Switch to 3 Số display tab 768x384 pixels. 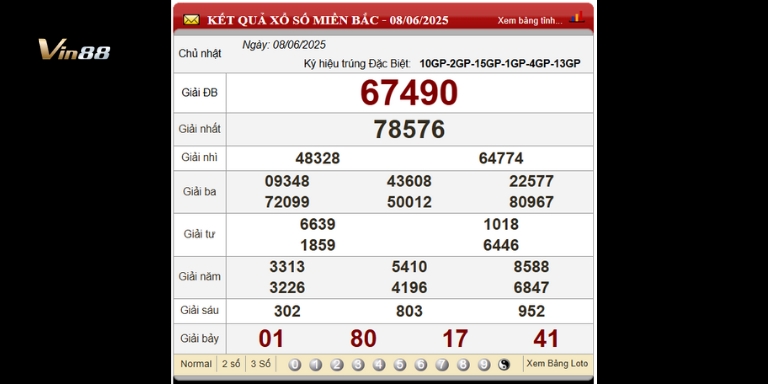tap(261, 364)
